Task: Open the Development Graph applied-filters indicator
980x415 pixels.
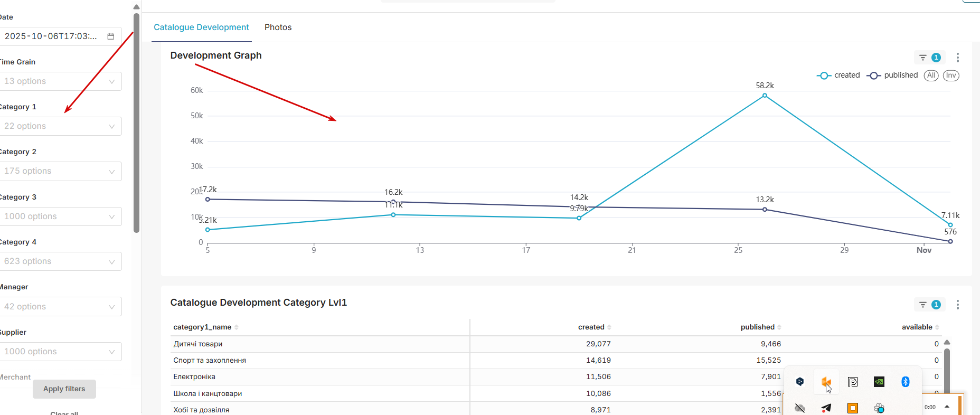Action: [929, 58]
